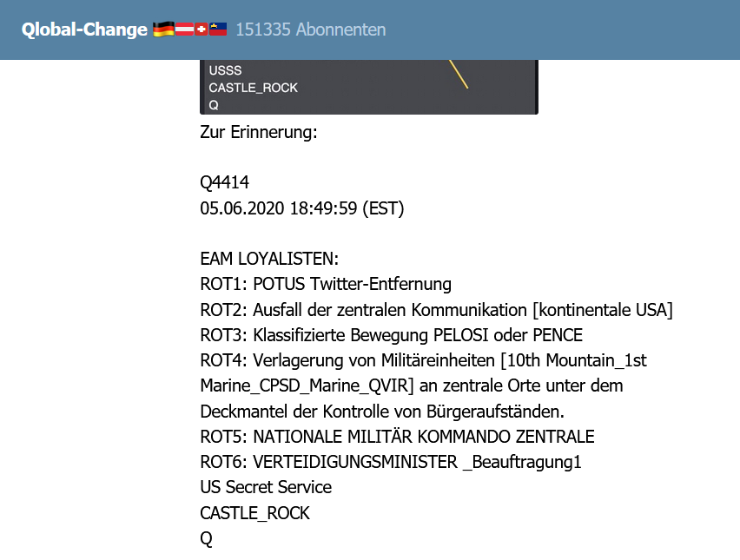Click the German flag icon in header
The height and width of the screenshot is (560, 740).
click(163, 30)
